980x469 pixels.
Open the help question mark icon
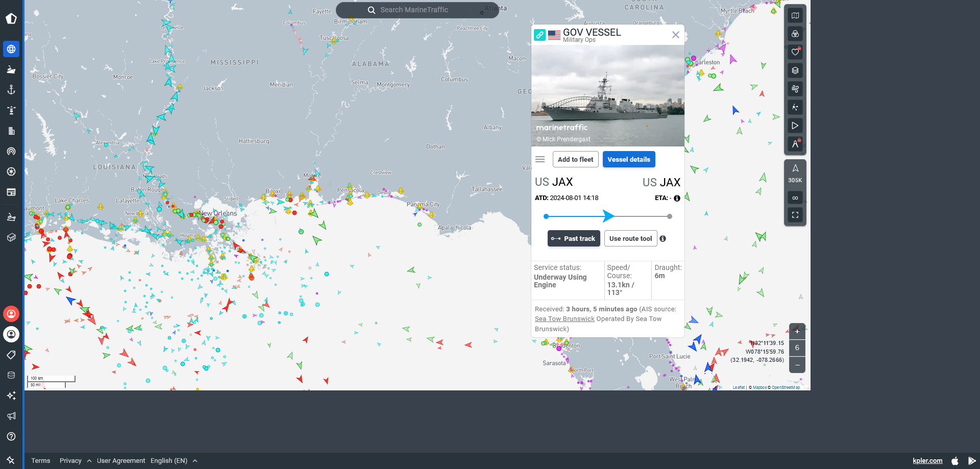point(11,436)
